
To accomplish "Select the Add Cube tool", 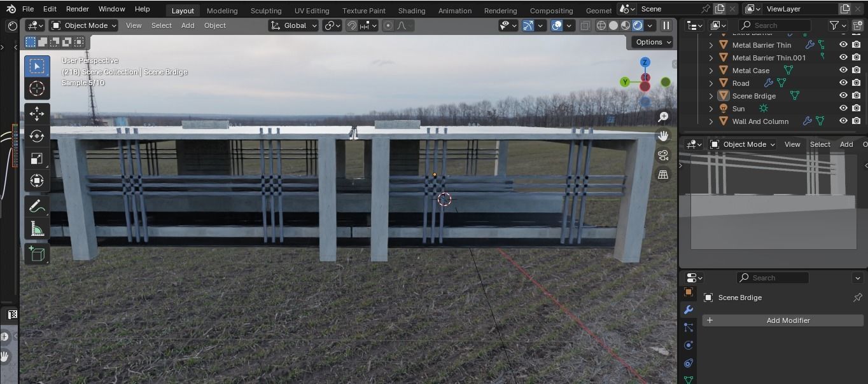I will (x=37, y=254).
